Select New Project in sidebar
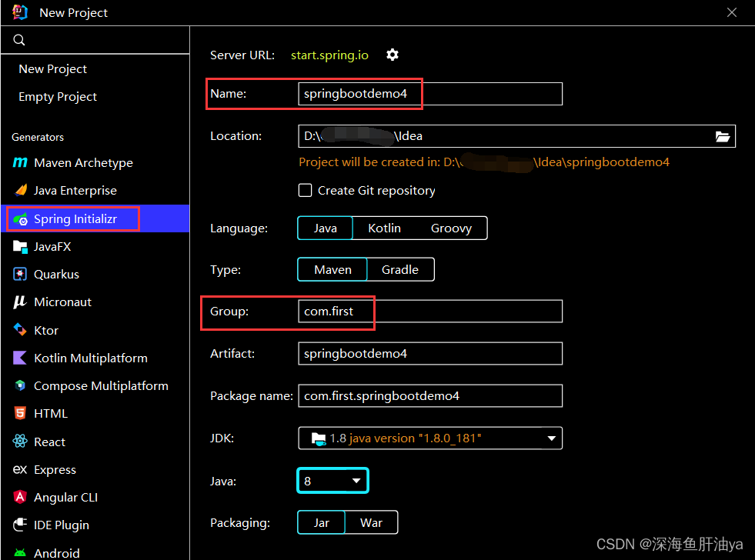 pyautogui.click(x=52, y=68)
